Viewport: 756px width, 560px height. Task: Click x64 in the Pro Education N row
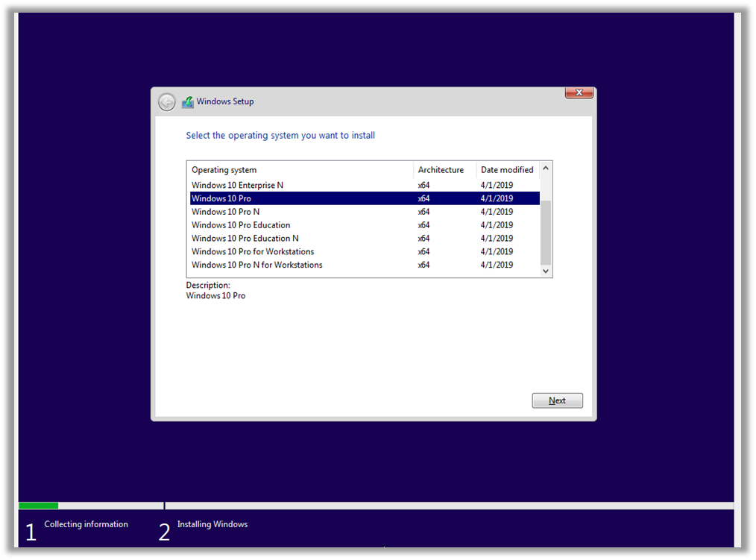click(423, 239)
